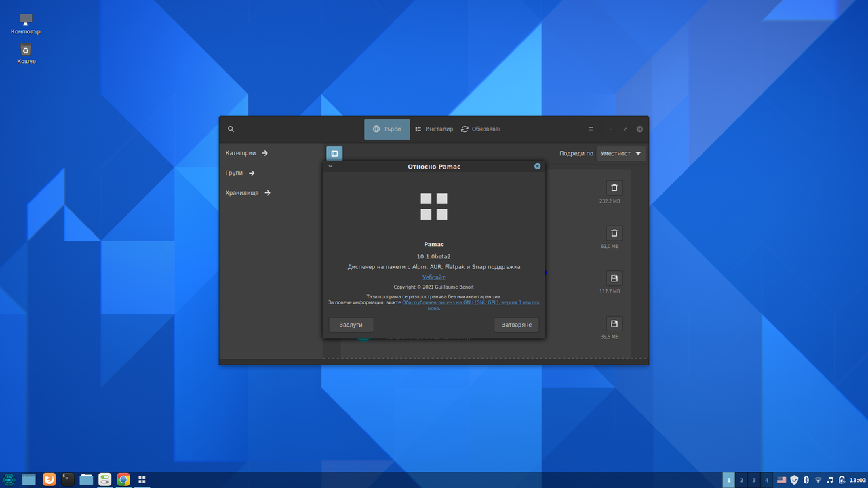Viewport: 868px width, 488px height.
Task: Click the security shield tray icon
Action: pyautogui.click(x=794, y=480)
